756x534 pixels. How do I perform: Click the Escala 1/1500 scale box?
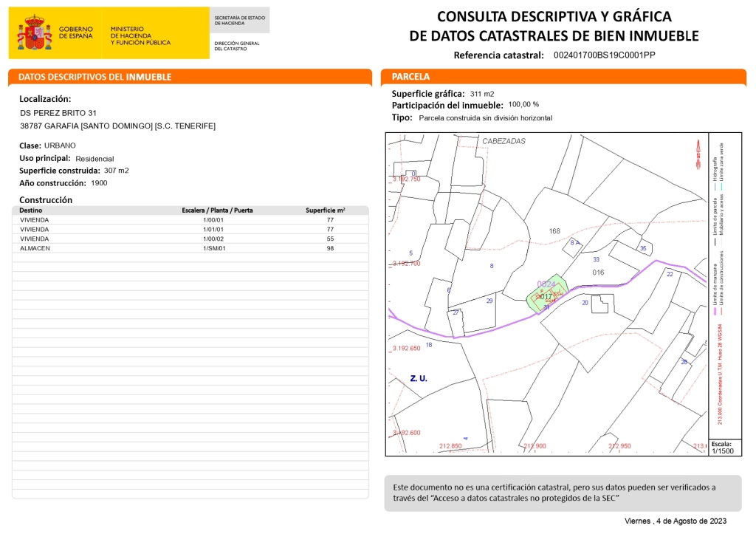coord(721,448)
